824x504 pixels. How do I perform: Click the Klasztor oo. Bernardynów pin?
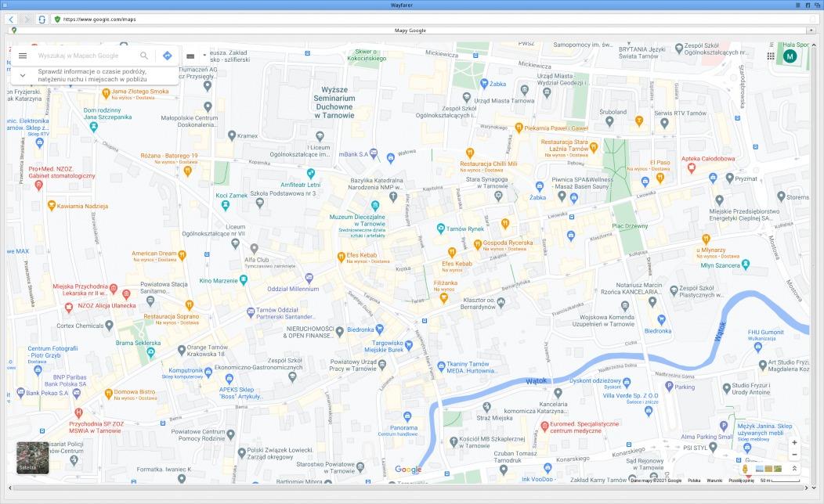pyautogui.click(x=501, y=302)
